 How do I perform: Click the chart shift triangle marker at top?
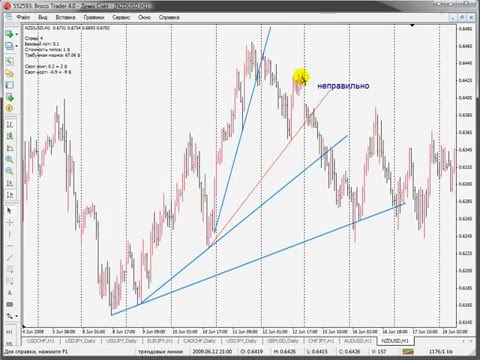(412, 25)
